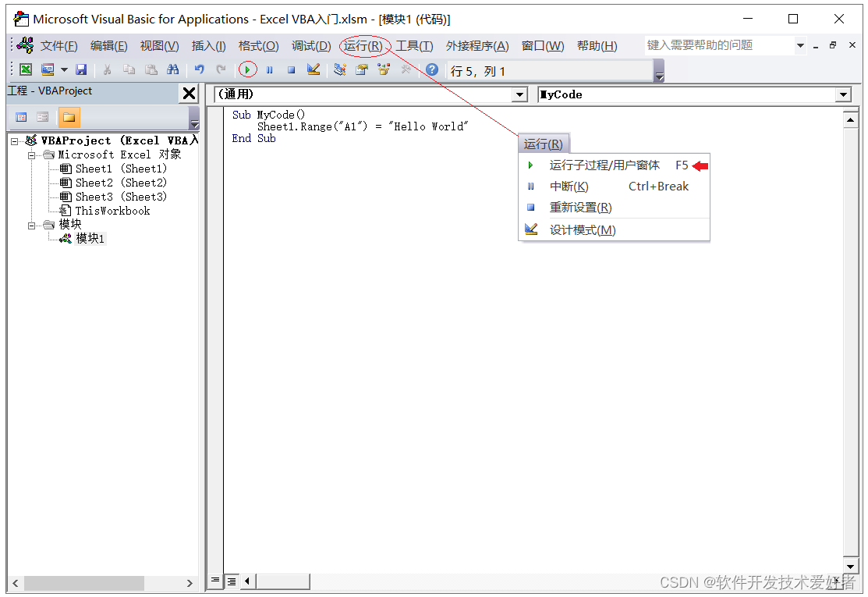Click project pane scroll right arrow

(x=190, y=583)
